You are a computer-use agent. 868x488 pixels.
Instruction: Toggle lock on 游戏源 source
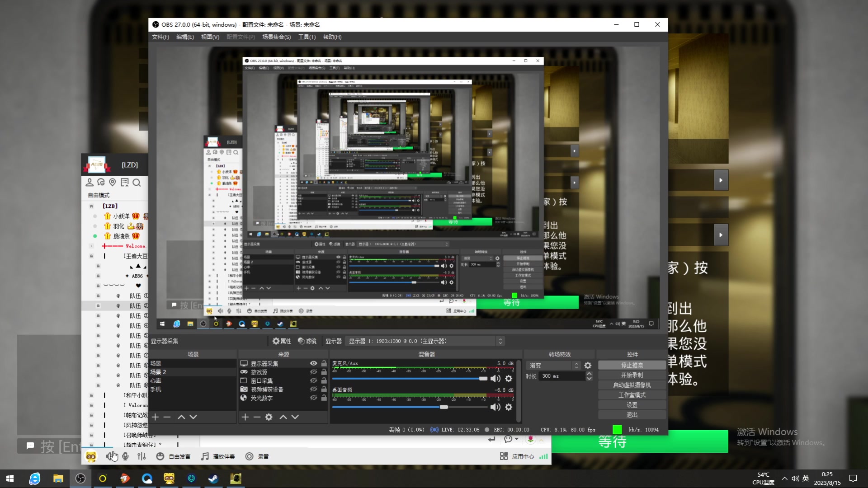(324, 372)
